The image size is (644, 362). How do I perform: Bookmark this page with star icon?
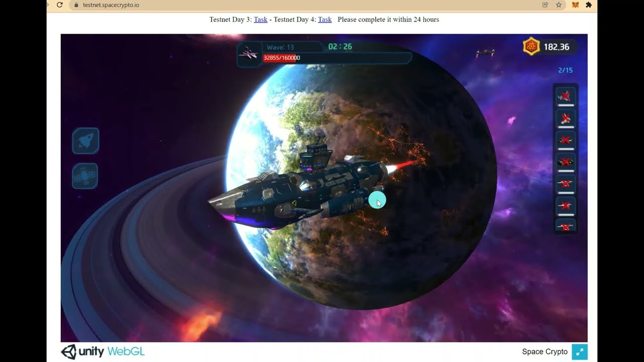[558, 5]
